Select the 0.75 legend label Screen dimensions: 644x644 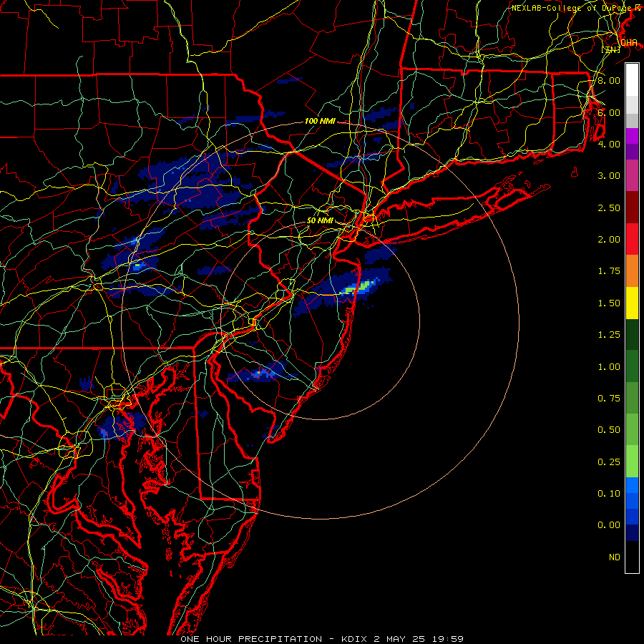[x=609, y=399]
